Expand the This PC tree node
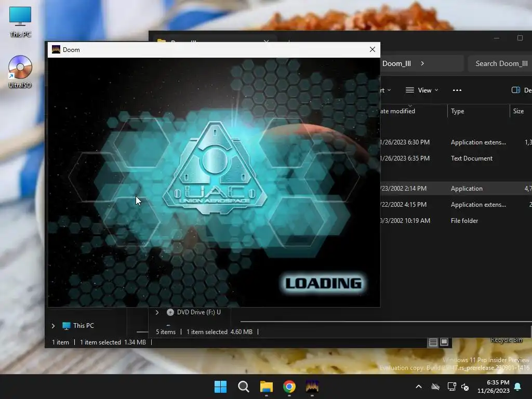532x399 pixels. tap(54, 326)
